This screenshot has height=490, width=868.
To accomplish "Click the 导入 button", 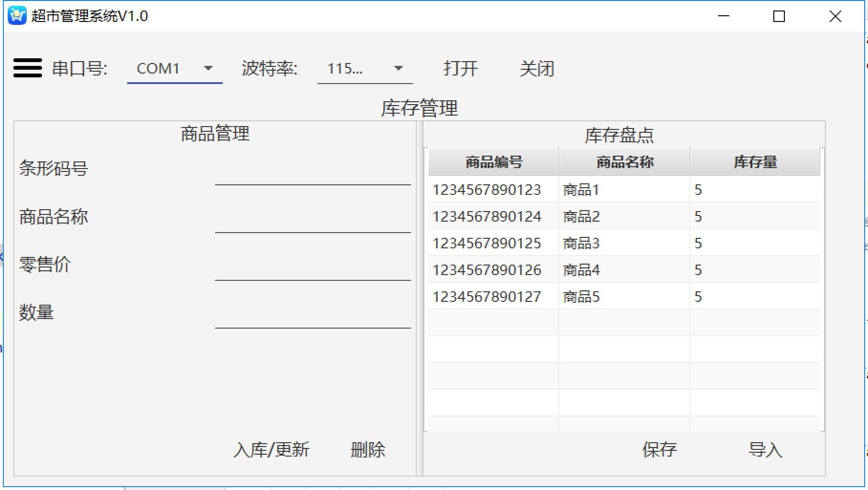I will [765, 449].
